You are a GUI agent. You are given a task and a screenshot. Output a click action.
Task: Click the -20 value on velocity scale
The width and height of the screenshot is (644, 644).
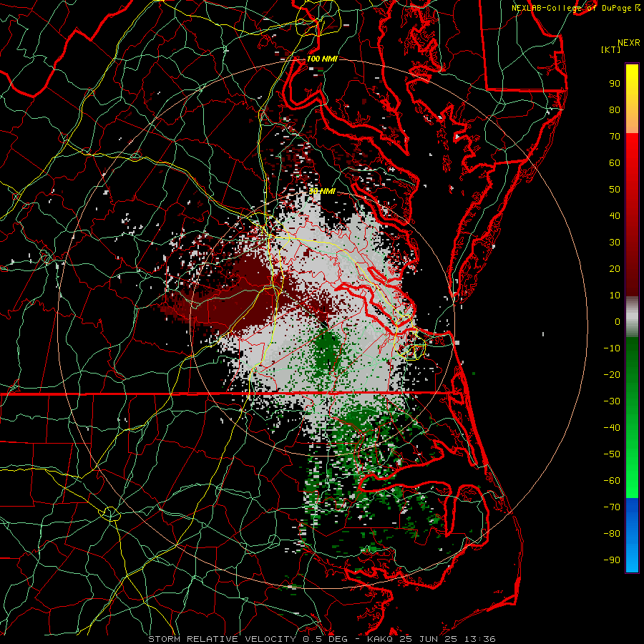click(612, 375)
